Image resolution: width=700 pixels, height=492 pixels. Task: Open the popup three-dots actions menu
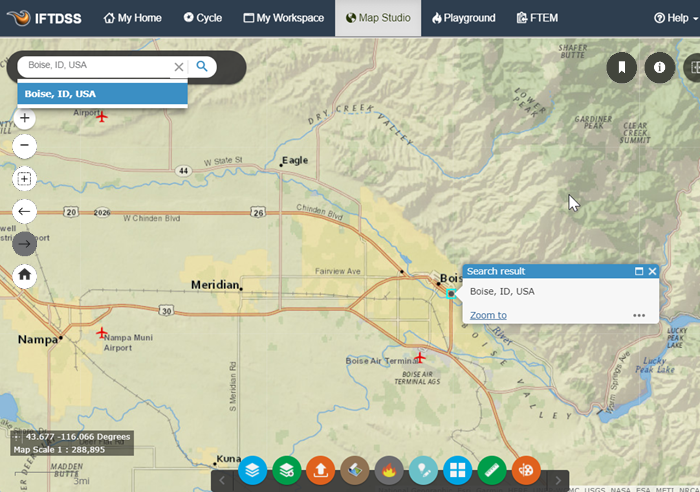(639, 315)
